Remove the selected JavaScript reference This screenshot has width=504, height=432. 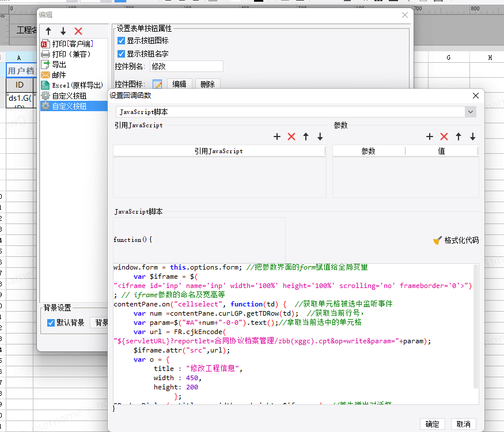pos(291,137)
